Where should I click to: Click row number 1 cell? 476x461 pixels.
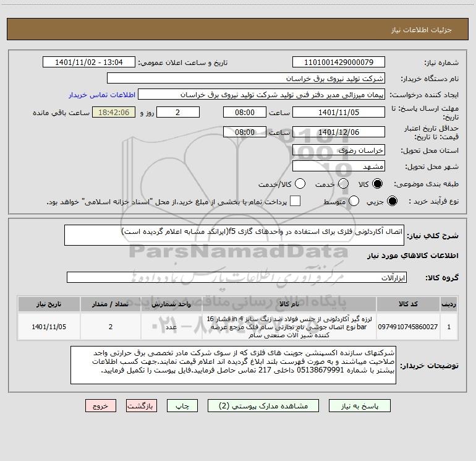point(449,327)
